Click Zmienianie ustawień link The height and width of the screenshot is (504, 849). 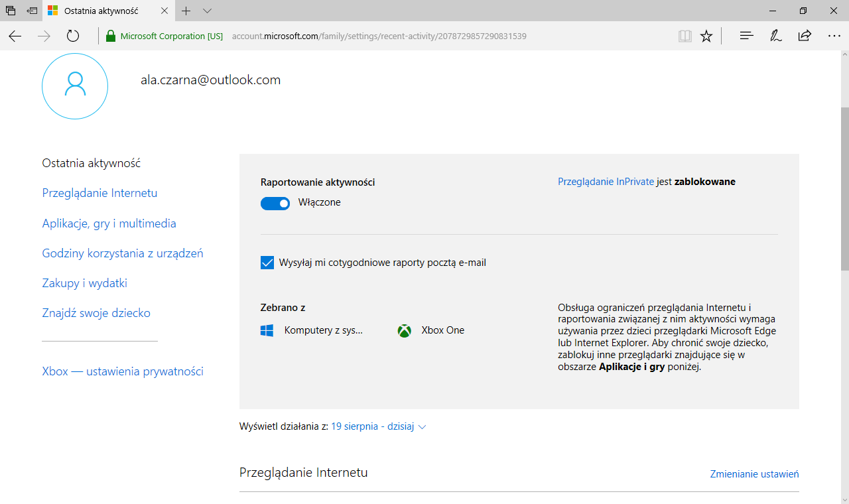pos(754,474)
